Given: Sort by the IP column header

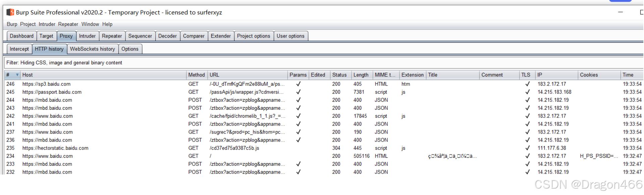Looking at the screenshot, I should tap(556, 75).
